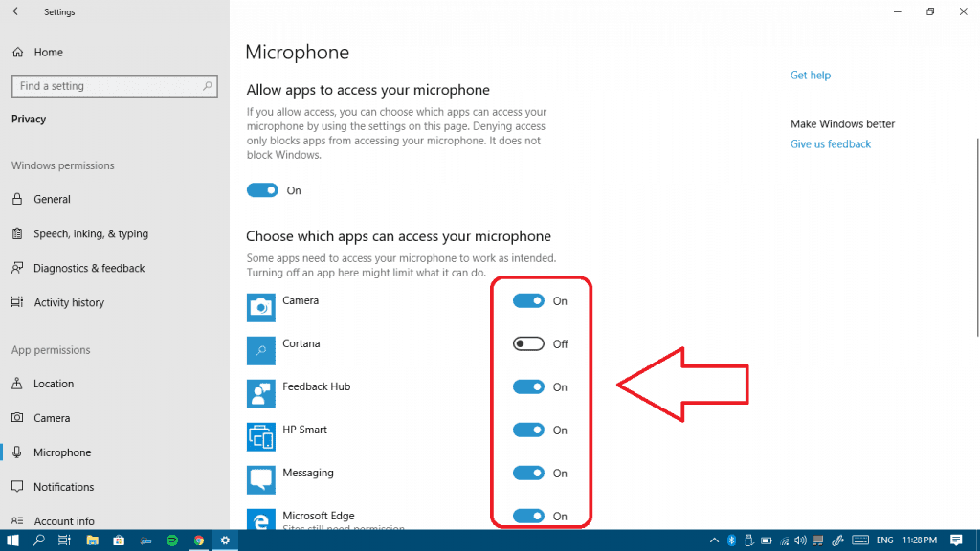Click the Find a setting search box

tap(115, 86)
